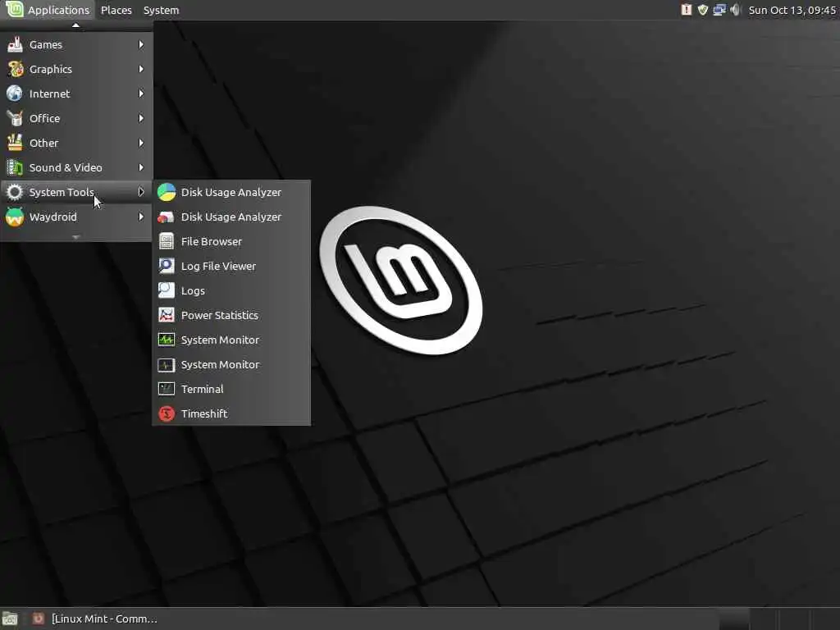
Task: Expand the Graphics submenu arrow
Action: [x=141, y=69]
